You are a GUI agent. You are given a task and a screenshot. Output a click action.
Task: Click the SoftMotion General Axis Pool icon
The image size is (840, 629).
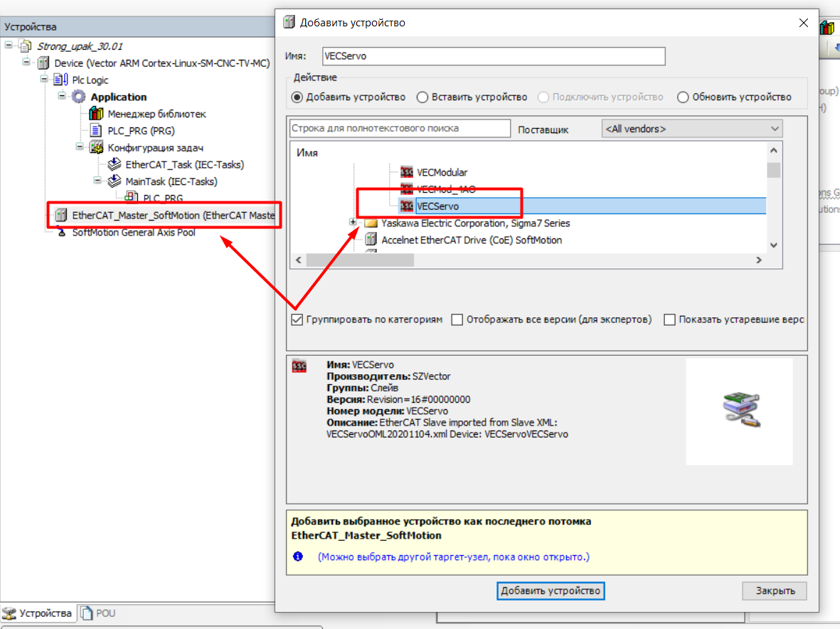tap(62, 233)
